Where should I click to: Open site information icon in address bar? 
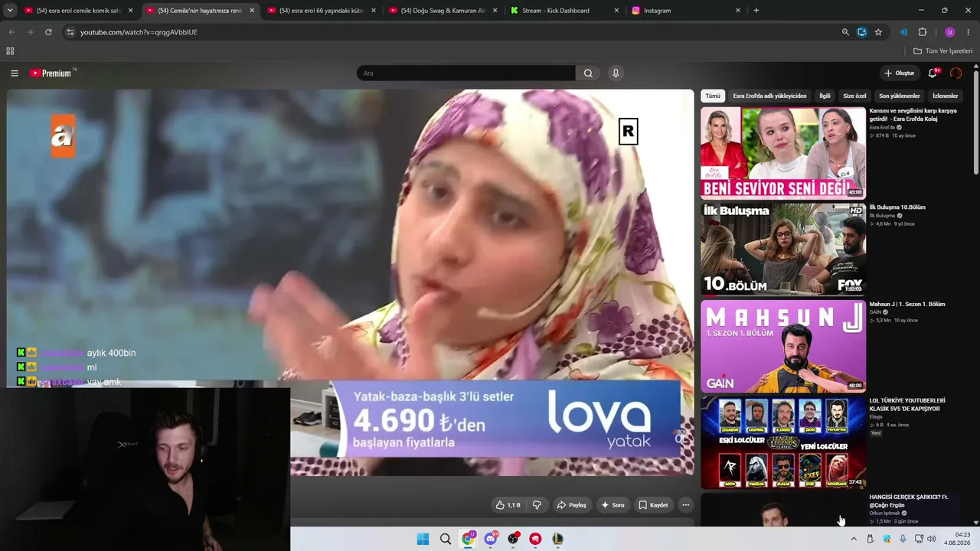pos(70,32)
